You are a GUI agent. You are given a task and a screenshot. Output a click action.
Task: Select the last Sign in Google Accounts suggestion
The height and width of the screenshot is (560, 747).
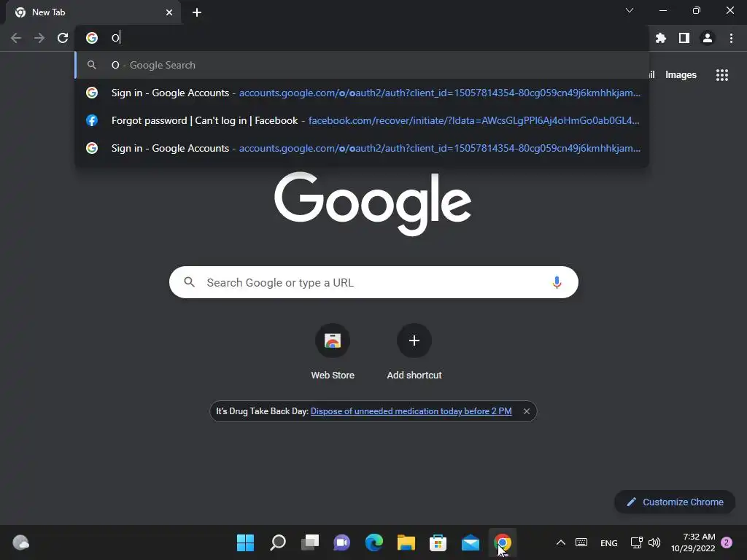click(362, 148)
